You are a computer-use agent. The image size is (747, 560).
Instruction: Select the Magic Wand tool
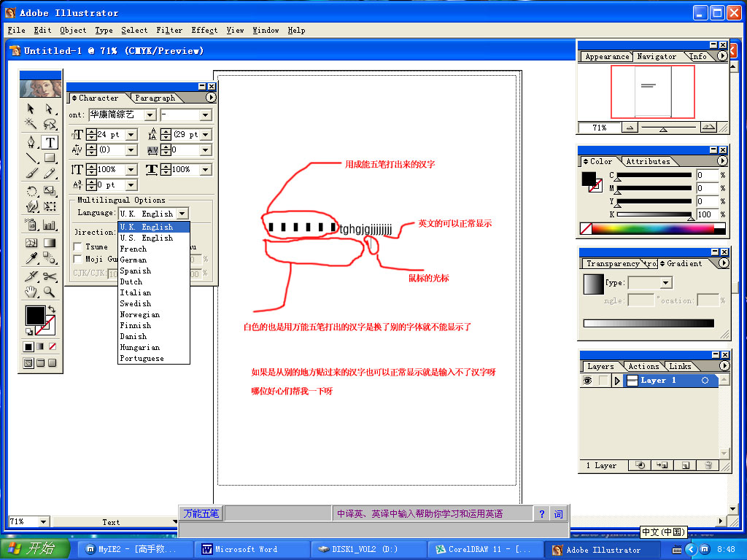coord(31,125)
